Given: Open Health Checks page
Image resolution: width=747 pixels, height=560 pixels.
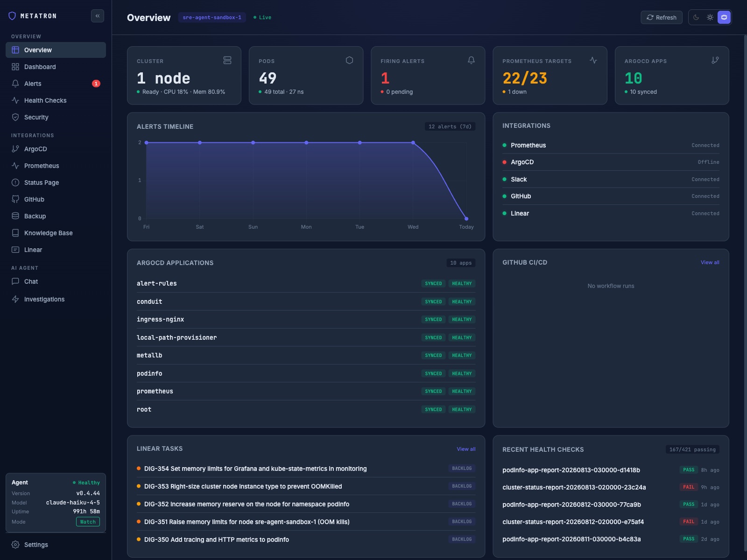Looking at the screenshot, I should [56, 100].
